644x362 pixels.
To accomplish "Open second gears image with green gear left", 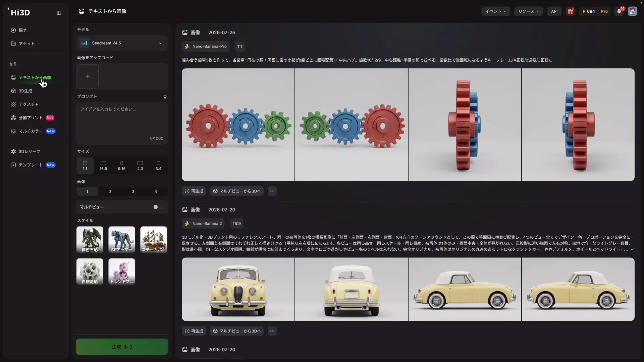I will [x=352, y=125].
